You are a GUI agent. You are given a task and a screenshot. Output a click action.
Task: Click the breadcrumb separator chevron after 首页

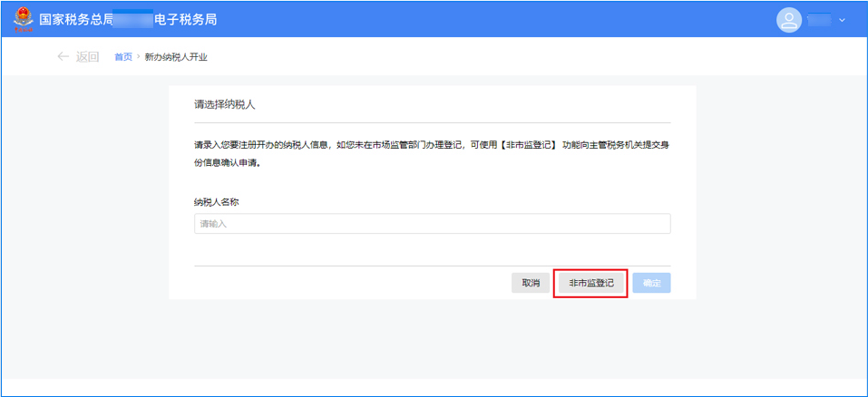pos(139,57)
